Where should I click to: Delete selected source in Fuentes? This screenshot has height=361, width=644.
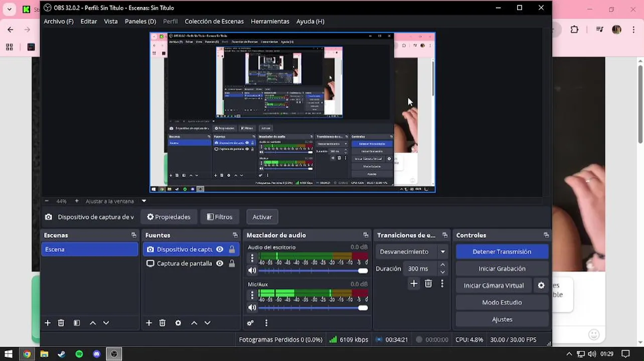point(163,323)
